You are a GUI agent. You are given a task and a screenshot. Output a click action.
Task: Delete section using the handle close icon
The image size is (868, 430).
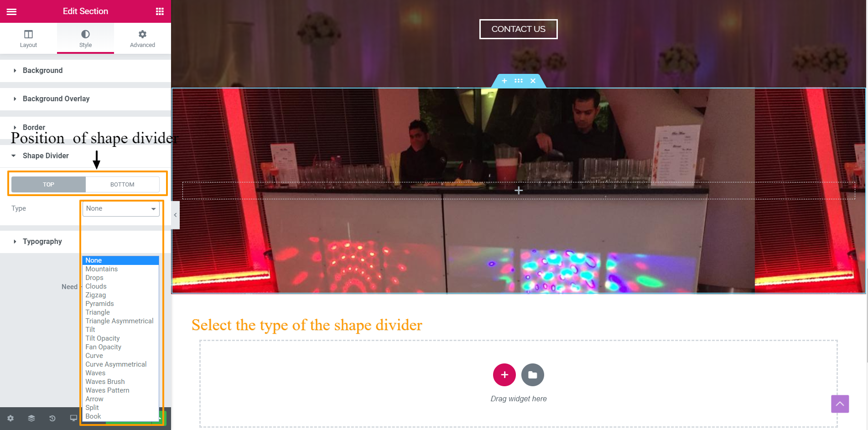[x=533, y=81]
